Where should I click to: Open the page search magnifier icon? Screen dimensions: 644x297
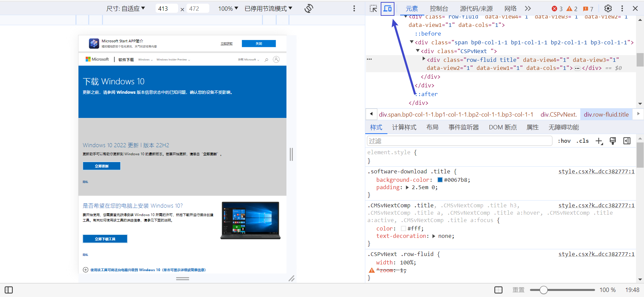tap(266, 60)
